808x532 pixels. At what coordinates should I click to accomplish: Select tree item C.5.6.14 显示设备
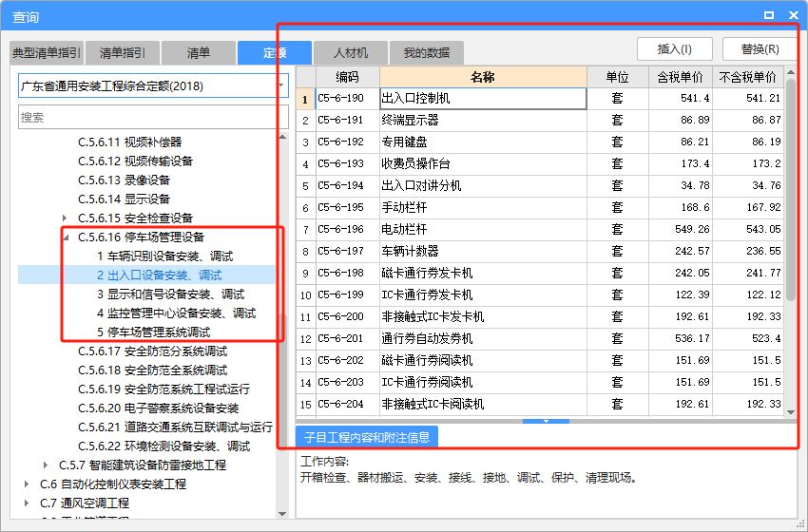click(125, 199)
